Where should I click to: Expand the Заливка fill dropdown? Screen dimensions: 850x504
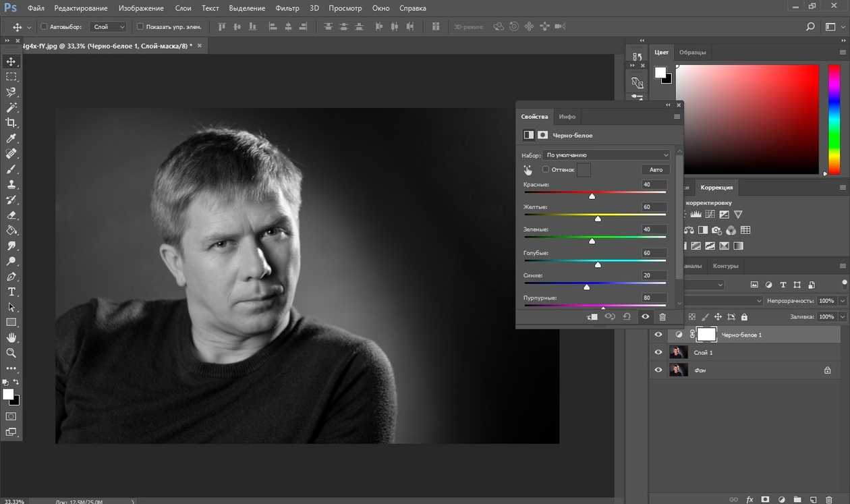(x=841, y=316)
